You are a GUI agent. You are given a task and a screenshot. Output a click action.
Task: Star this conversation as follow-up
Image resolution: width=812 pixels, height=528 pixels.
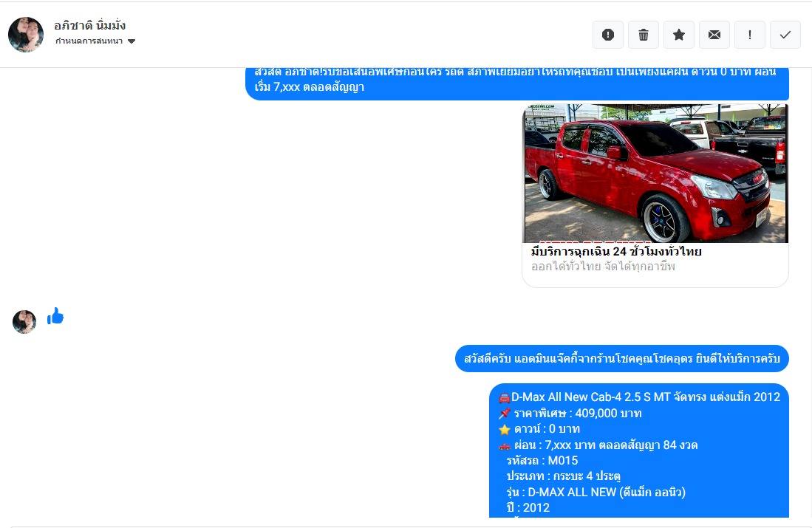point(679,35)
